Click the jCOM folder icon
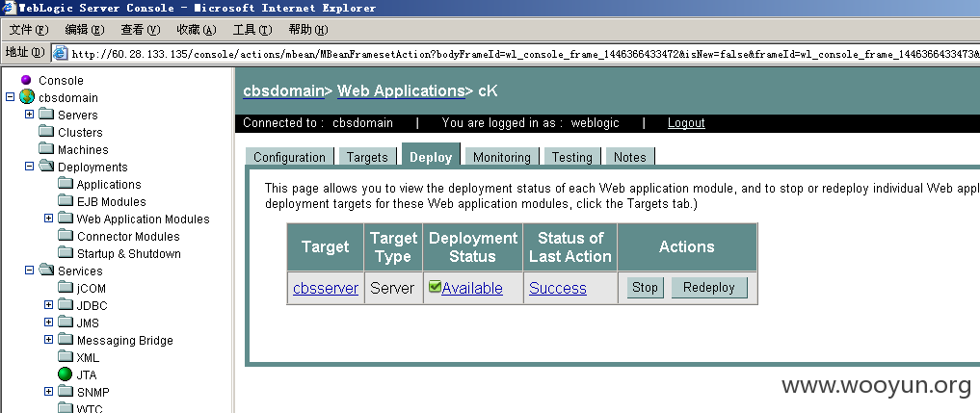Viewport: 980px width, 413px height. coord(66,288)
